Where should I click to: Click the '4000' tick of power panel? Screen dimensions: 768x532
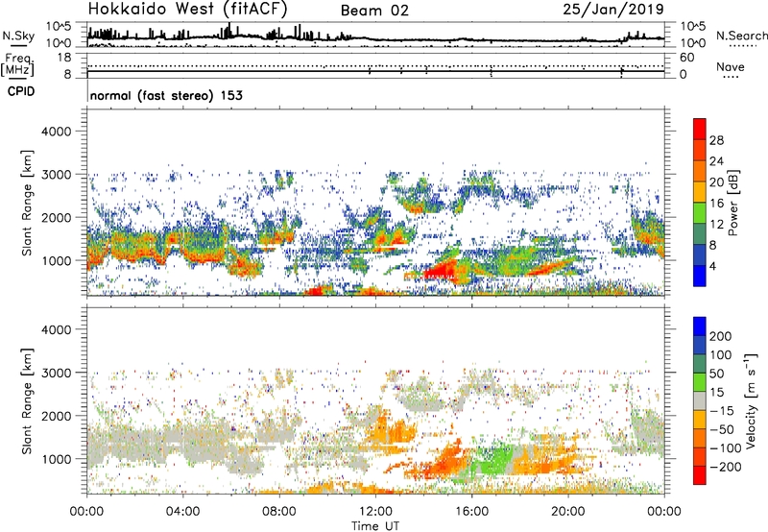57,132
